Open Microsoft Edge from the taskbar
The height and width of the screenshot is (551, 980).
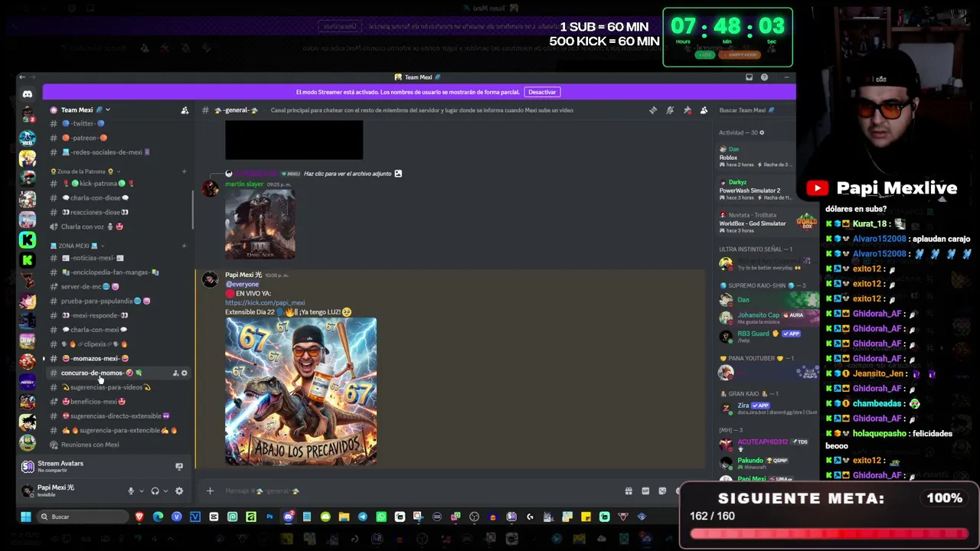158,517
